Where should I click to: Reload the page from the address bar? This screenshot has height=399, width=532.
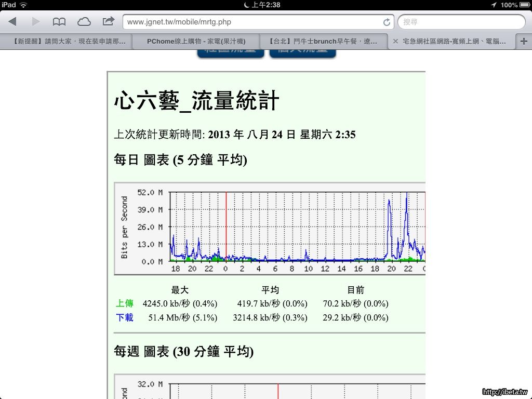(387, 22)
